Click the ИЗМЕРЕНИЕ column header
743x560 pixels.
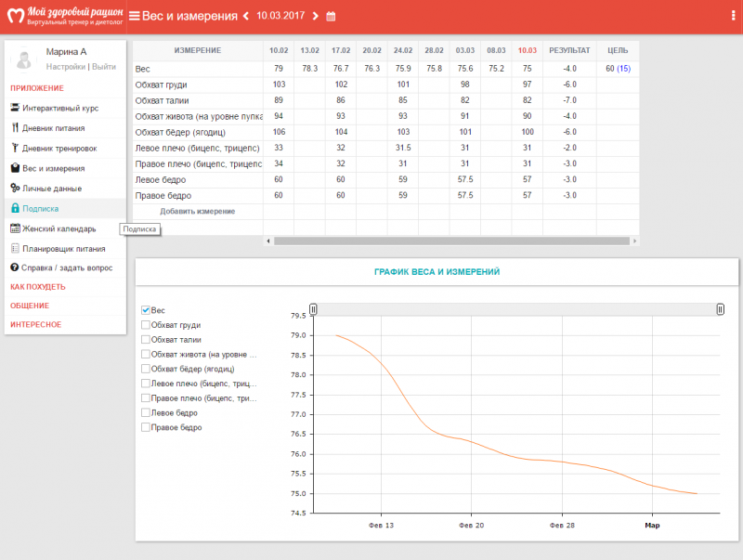click(198, 50)
